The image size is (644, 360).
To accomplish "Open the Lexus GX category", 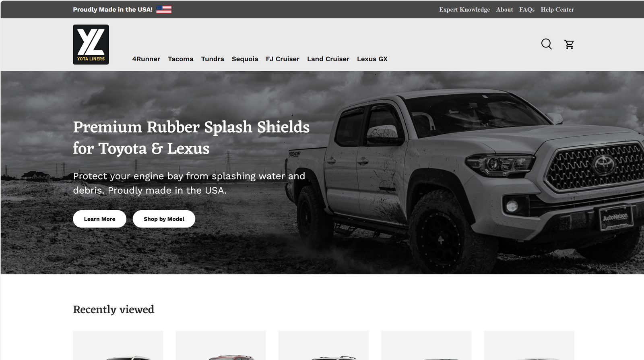I will click(x=372, y=59).
